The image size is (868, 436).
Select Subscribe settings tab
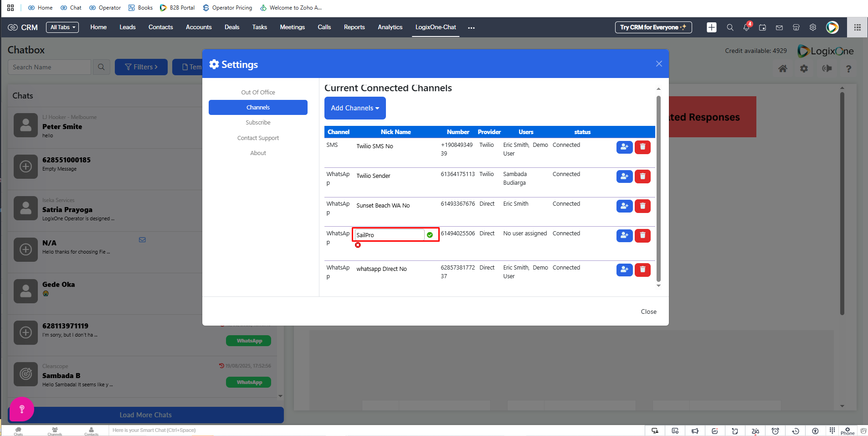(258, 123)
